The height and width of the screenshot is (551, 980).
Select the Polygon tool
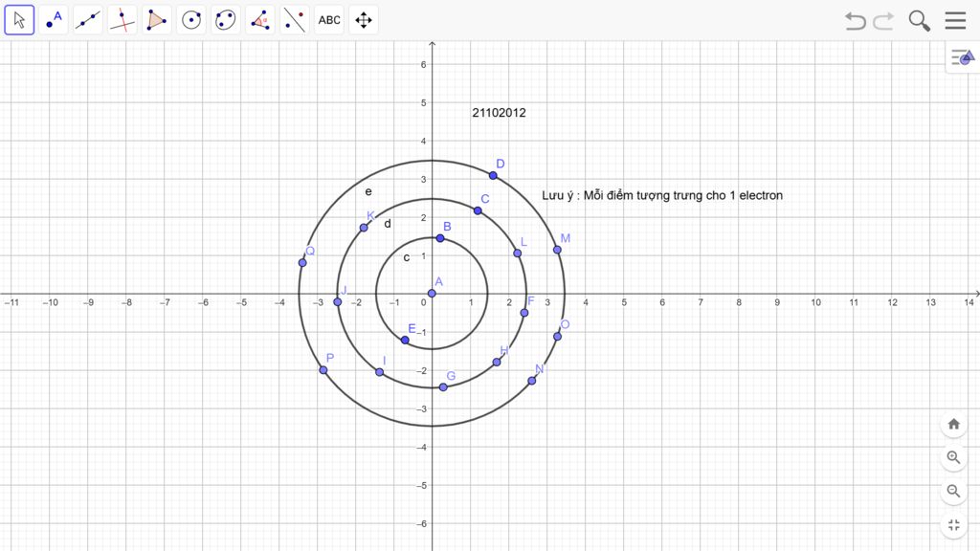tap(157, 19)
